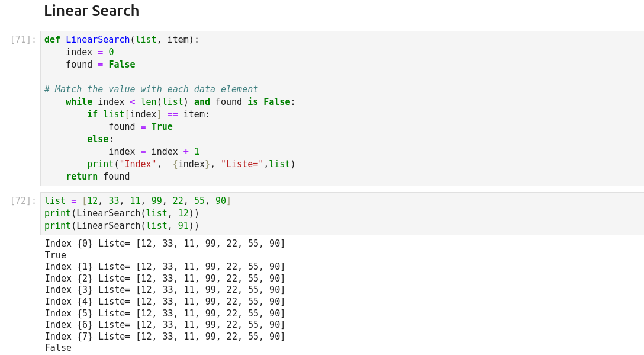Place cursor on the while loop line
Screen dimensions: 644x355
[180, 102]
